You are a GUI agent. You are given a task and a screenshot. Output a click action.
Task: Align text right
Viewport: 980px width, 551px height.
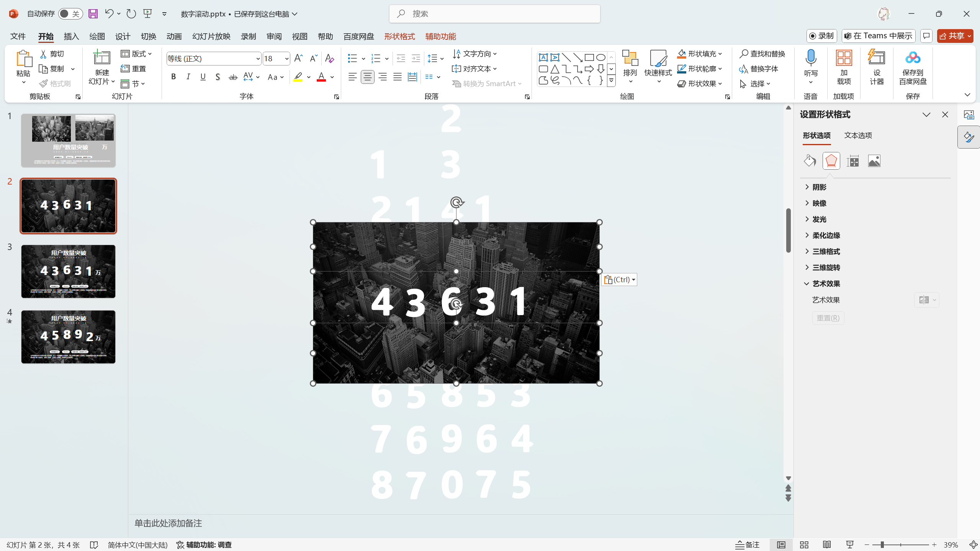(x=382, y=77)
